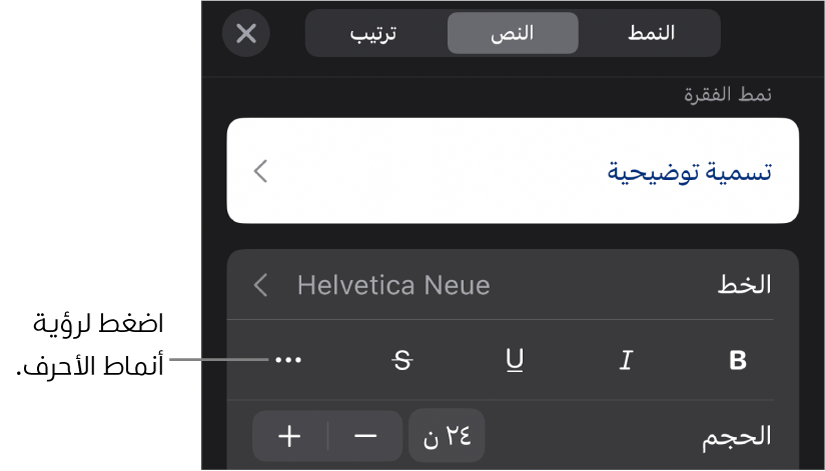Click chevron in paragraph style box

pos(261,171)
